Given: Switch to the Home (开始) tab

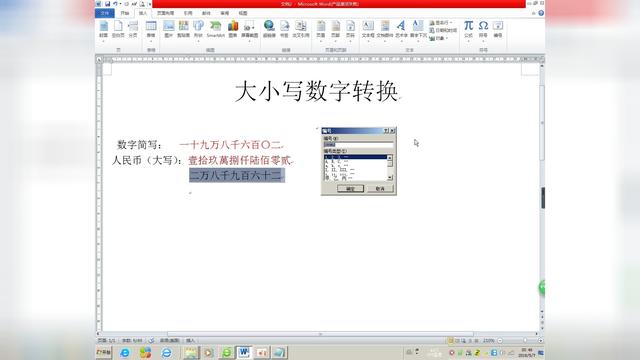Looking at the screenshot, I should (124, 13).
